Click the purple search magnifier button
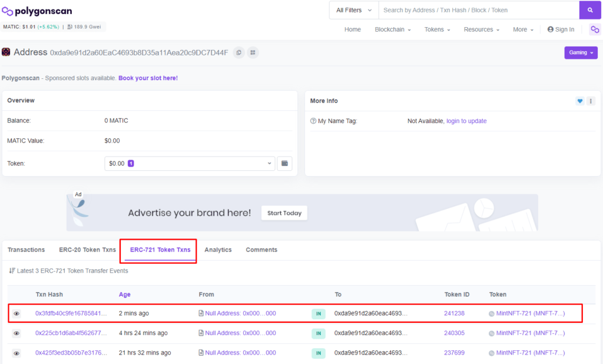Viewport: 603px width, 364px height. pyautogui.click(x=589, y=10)
